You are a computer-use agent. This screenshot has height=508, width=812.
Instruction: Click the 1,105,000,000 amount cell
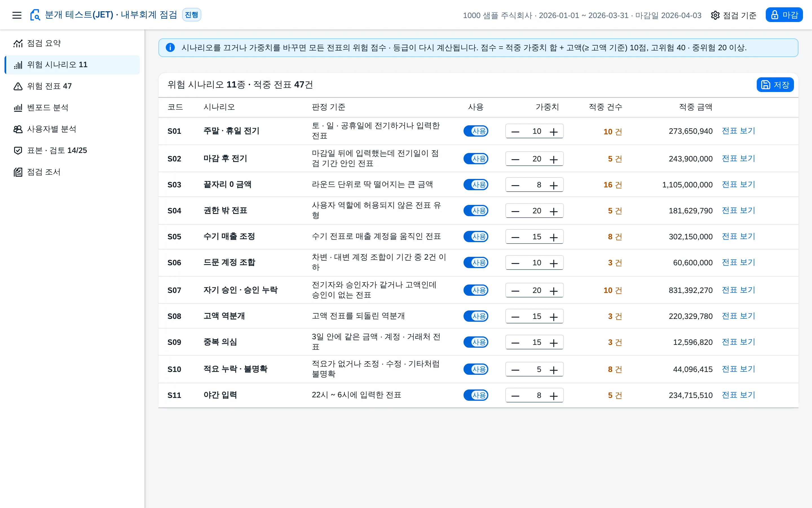click(x=687, y=185)
